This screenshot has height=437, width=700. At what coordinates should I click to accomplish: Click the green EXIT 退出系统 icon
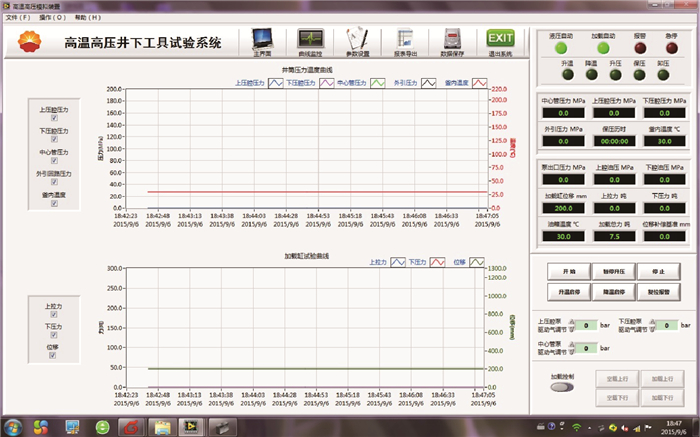(x=500, y=42)
